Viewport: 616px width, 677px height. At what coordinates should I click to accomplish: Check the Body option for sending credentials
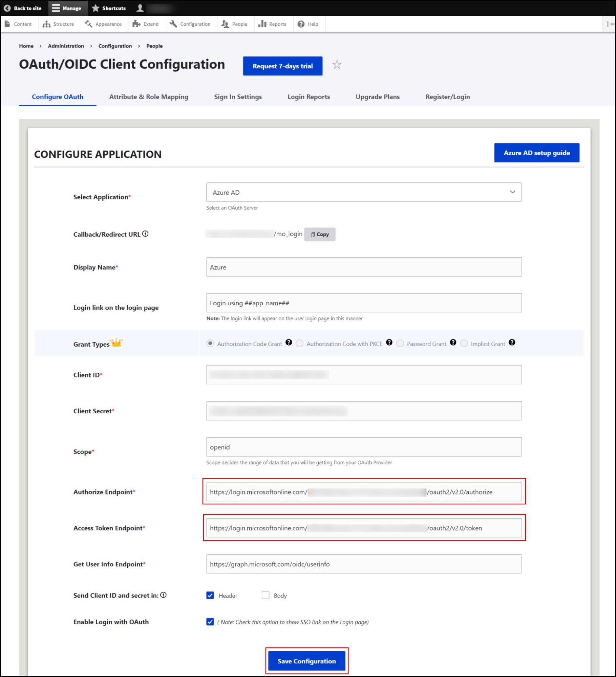(266, 595)
